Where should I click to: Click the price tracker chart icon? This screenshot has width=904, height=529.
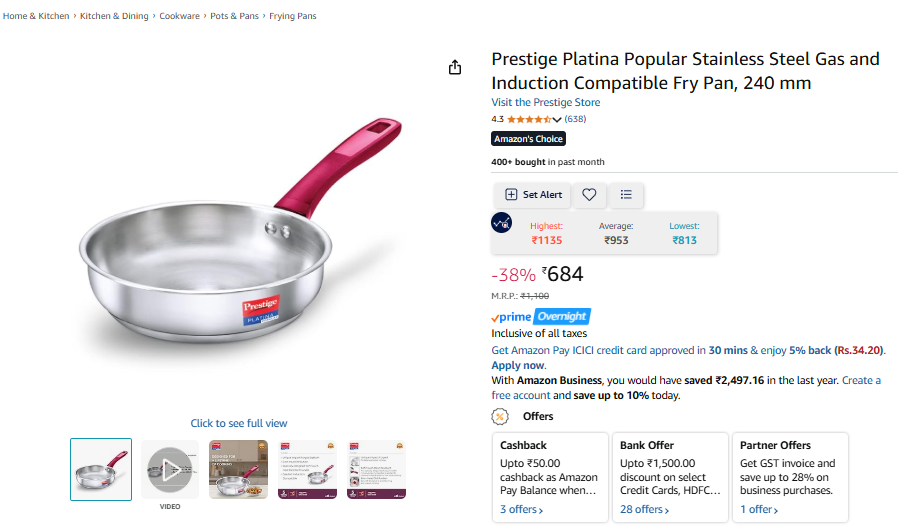(502, 223)
